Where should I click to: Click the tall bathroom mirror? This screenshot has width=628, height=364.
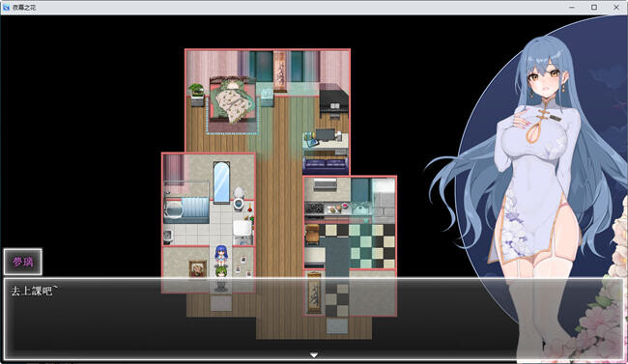pyautogui.click(x=221, y=182)
